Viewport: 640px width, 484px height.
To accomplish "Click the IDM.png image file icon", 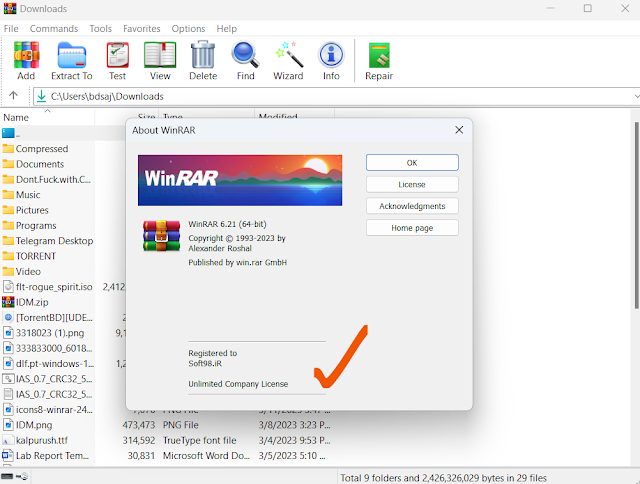I will coord(8,425).
